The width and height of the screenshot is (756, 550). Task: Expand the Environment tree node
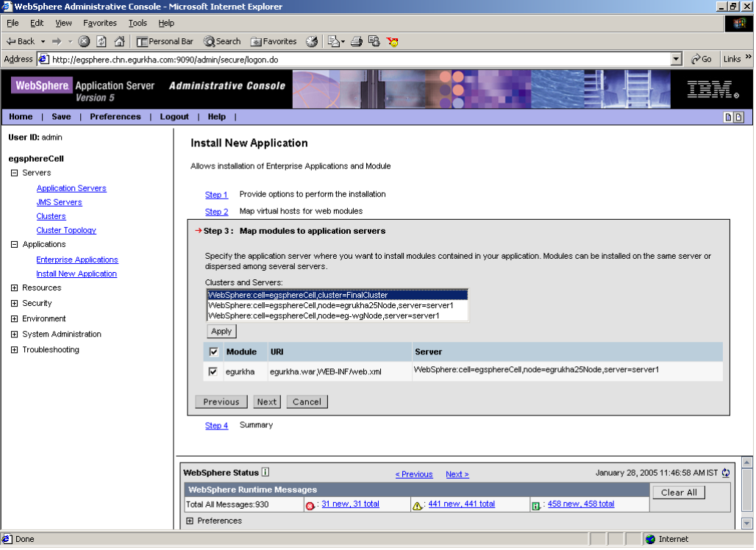point(15,318)
